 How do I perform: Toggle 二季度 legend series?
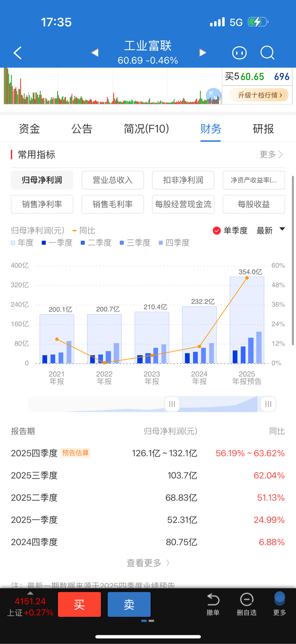tap(96, 243)
